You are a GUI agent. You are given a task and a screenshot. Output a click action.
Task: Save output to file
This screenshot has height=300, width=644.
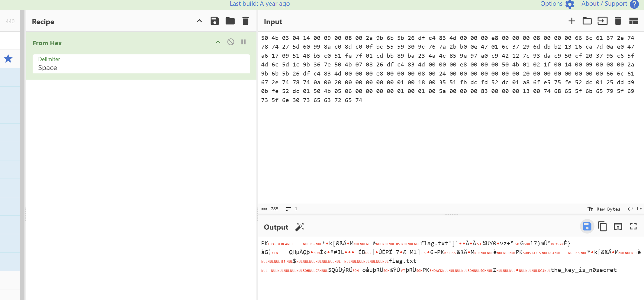pyautogui.click(x=587, y=227)
